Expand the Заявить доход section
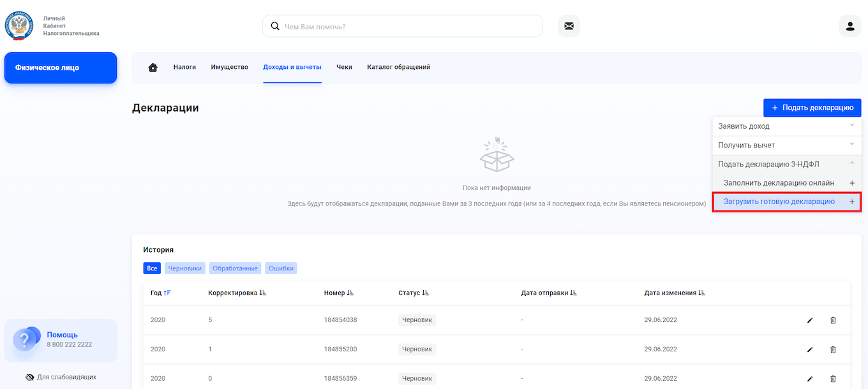This screenshot has width=868, height=389. point(786,126)
